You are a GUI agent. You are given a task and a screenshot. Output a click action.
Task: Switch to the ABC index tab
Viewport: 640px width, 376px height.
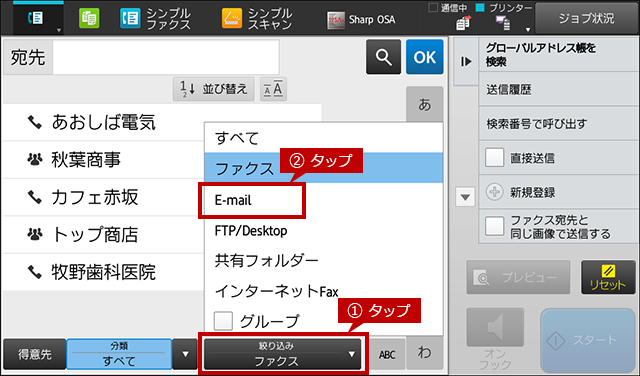tap(387, 354)
